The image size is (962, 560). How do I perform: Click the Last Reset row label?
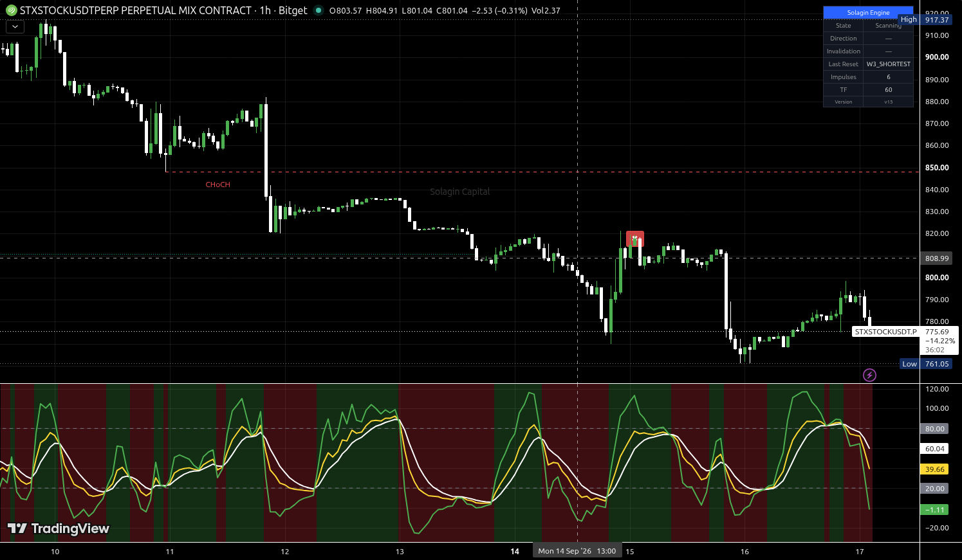pyautogui.click(x=843, y=64)
